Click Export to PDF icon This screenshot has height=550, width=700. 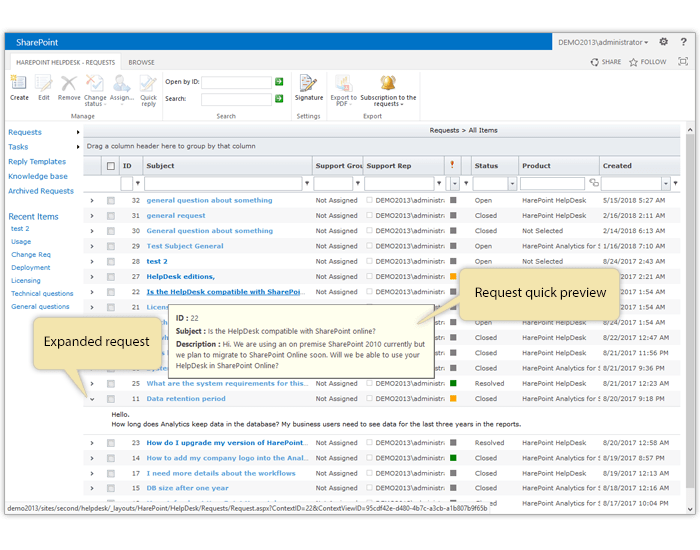coord(343,83)
